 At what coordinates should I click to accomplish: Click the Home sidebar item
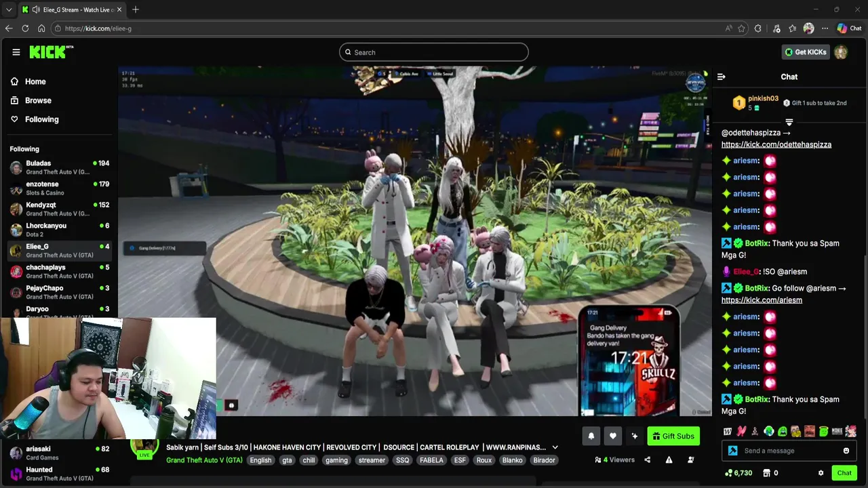(35, 81)
